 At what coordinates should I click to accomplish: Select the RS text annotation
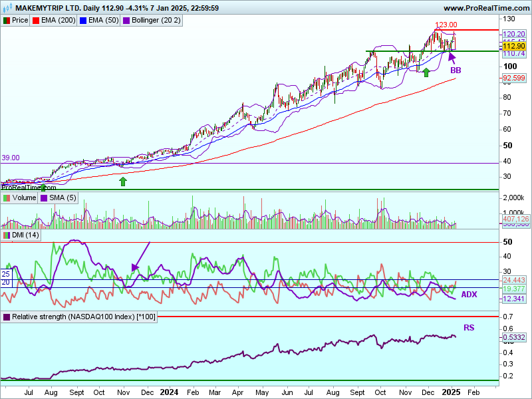coord(469,327)
